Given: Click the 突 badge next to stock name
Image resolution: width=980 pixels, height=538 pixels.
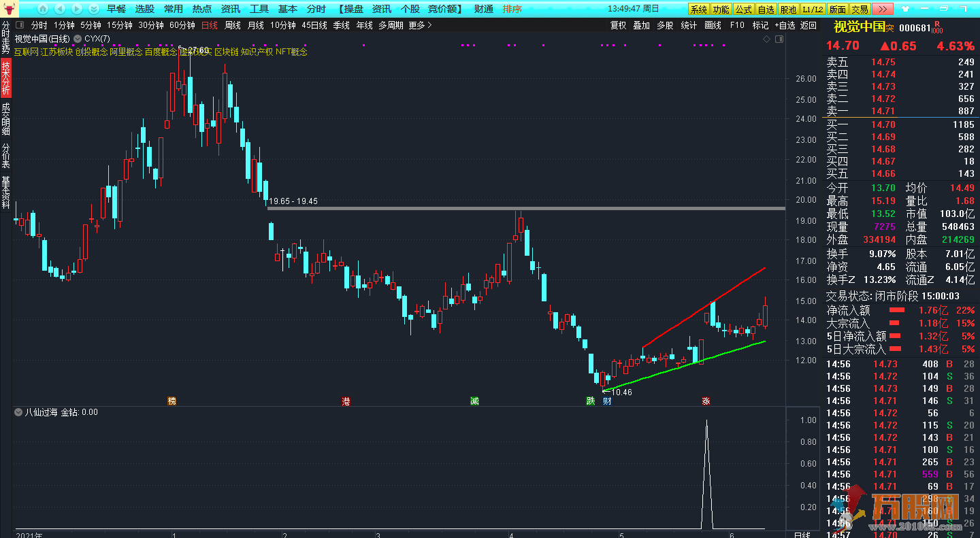Looking at the screenshot, I should [890, 28].
